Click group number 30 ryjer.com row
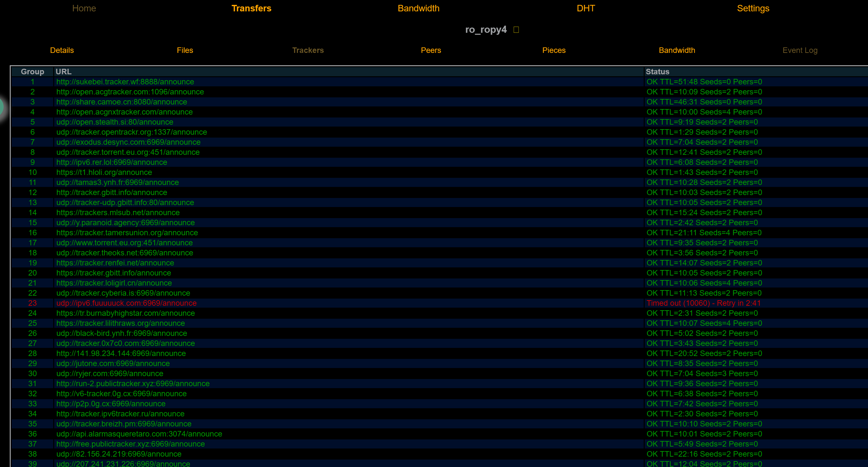The image size is (868, 467). 32,373
